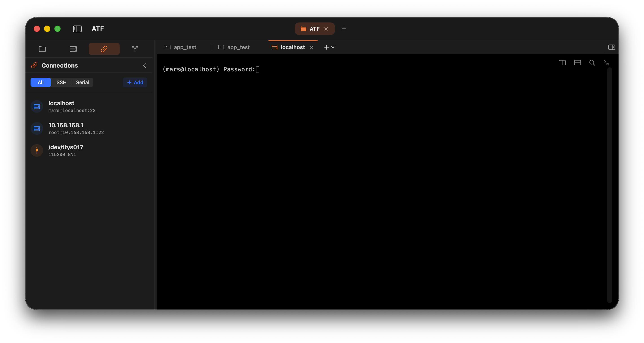Click the localhost SSH server icon in the list
The height and width of the screenshot is (343, 644).
[x=37, y=106]
